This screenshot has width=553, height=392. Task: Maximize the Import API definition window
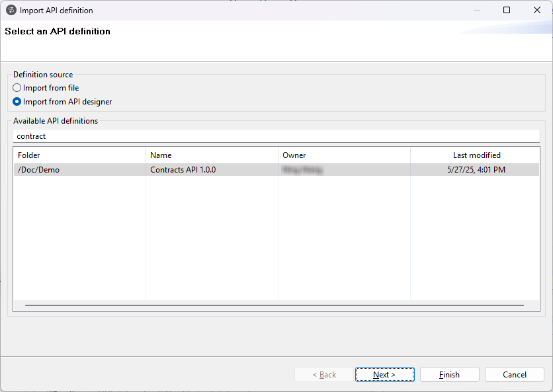[x=507, y=10]
